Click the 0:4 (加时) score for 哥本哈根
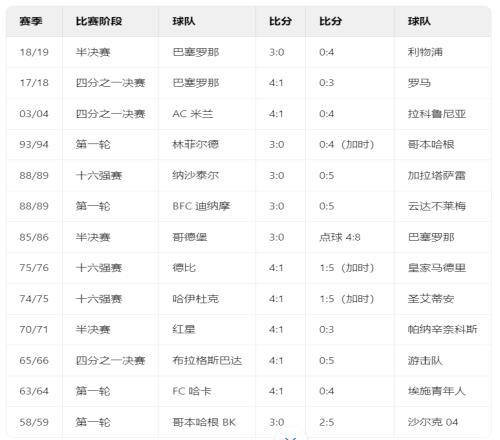The width and height of the screenshot is (500, 440). pyautogui.click(x=346, y=145)
